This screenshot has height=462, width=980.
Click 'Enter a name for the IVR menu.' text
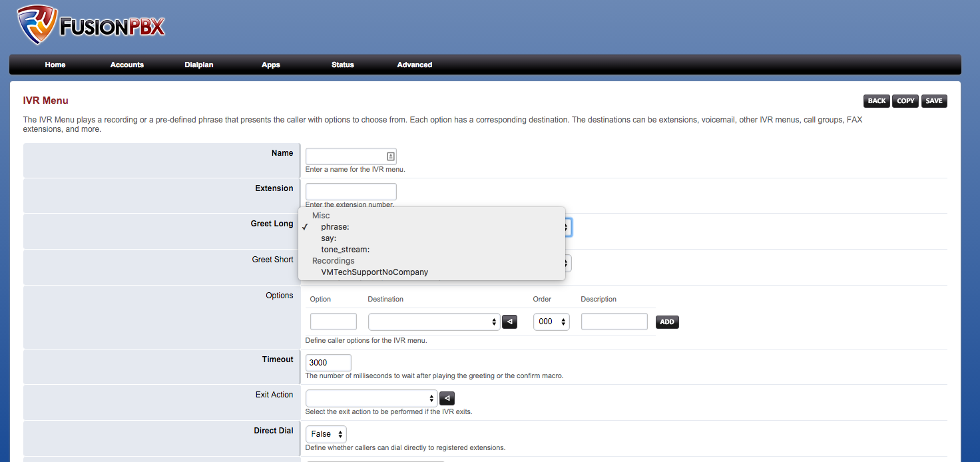356,169
